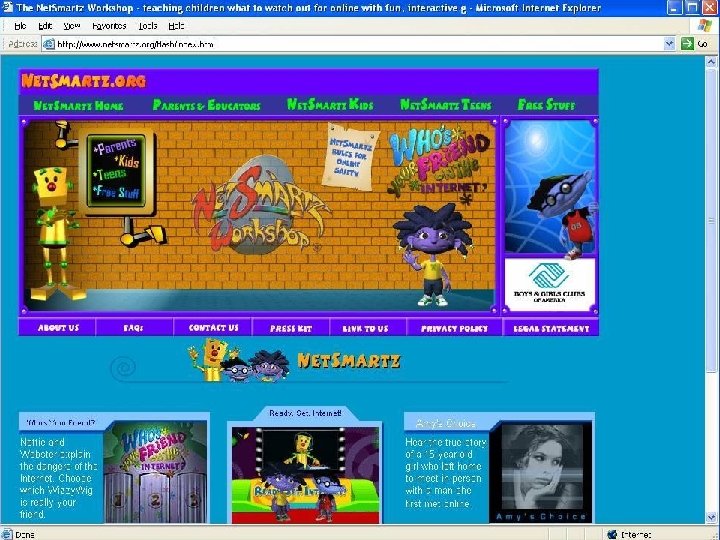Open the File menu

(x=20, y=26)
